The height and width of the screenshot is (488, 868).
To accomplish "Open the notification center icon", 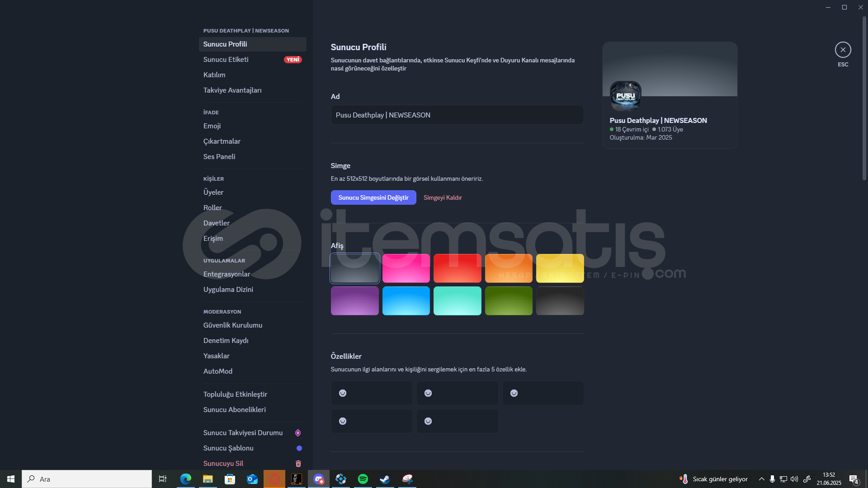I will [x=854, y=479].
